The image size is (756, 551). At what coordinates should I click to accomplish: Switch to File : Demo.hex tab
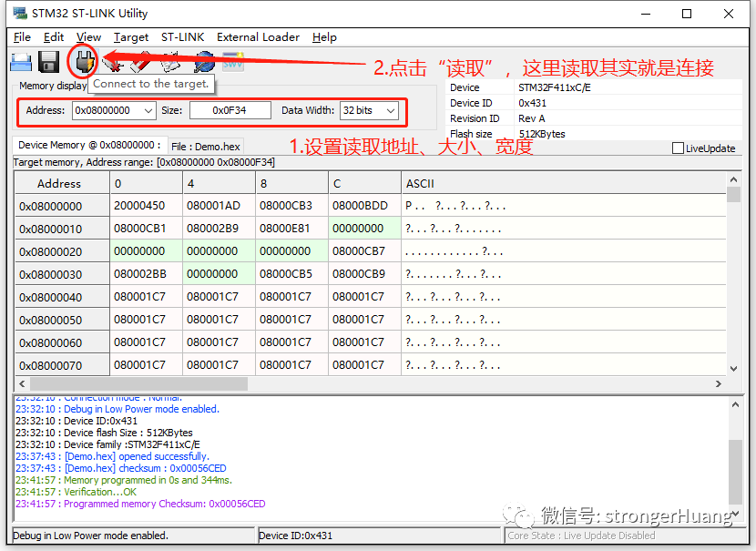205,147
